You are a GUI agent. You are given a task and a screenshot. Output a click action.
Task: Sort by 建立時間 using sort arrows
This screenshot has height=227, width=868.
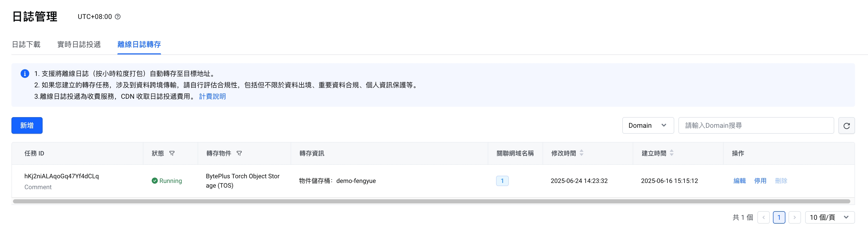[x=671, y=153]
